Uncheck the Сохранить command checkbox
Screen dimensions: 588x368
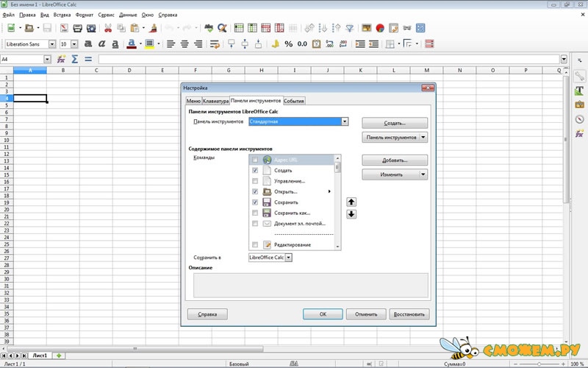click(x=255, y=202)
